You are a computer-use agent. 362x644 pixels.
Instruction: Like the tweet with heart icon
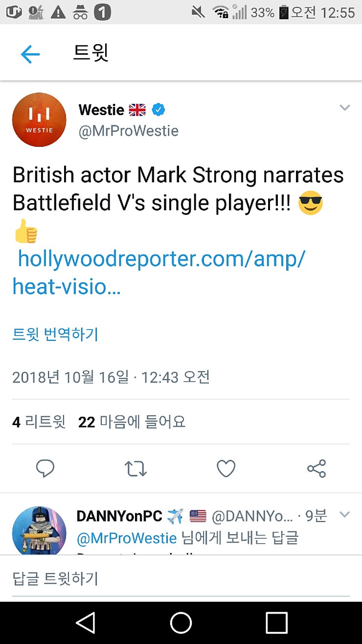coord(226,469)
